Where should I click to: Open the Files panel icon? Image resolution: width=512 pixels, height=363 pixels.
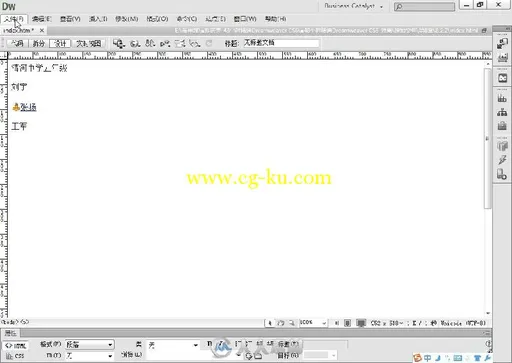point(502,98)
